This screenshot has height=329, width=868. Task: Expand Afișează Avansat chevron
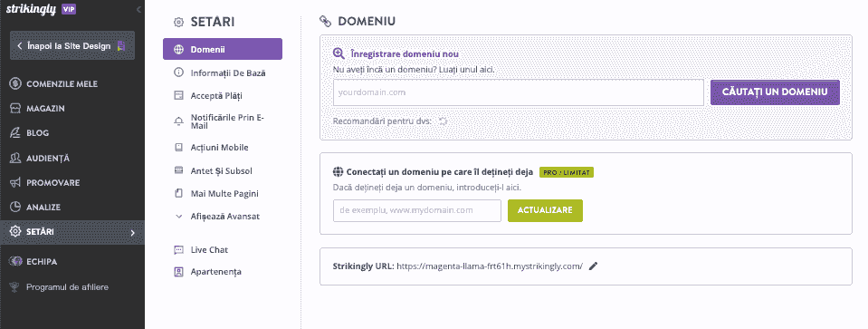pyautogui.click(x=178, y=217)
